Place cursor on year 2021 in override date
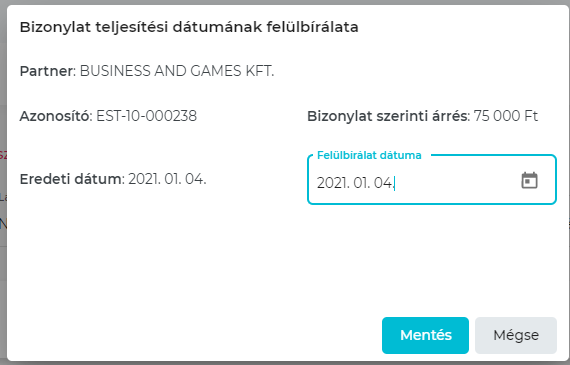 coord(330,182)
